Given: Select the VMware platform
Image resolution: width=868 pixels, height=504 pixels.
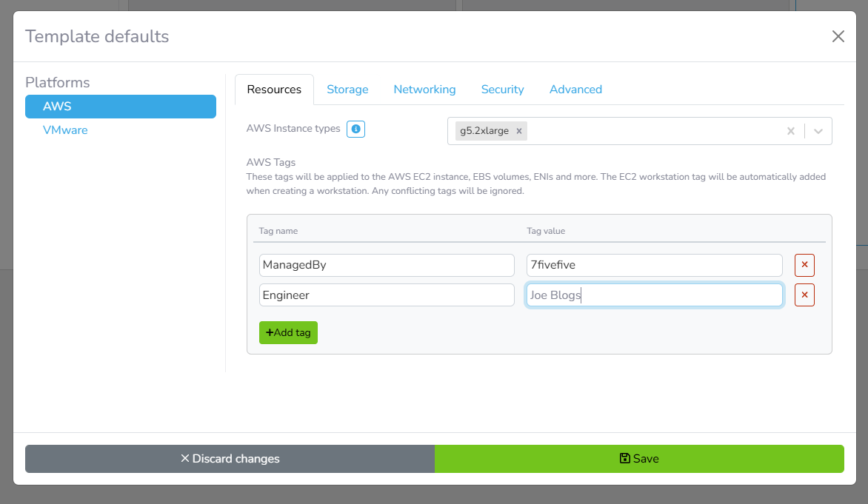Looking at the screenshot, I should pos(65,130).
